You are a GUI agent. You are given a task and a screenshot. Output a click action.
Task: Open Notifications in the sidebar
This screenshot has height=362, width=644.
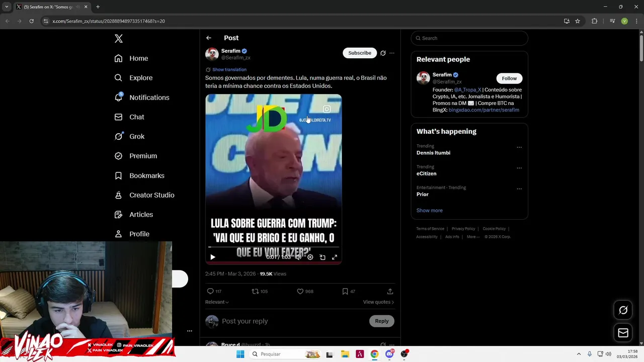[x=142, y=98]
